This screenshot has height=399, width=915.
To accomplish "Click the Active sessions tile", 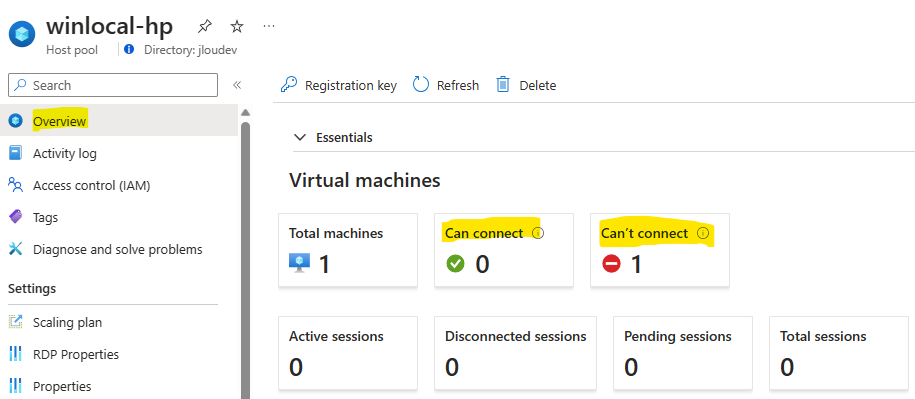I will coord(348,353).
